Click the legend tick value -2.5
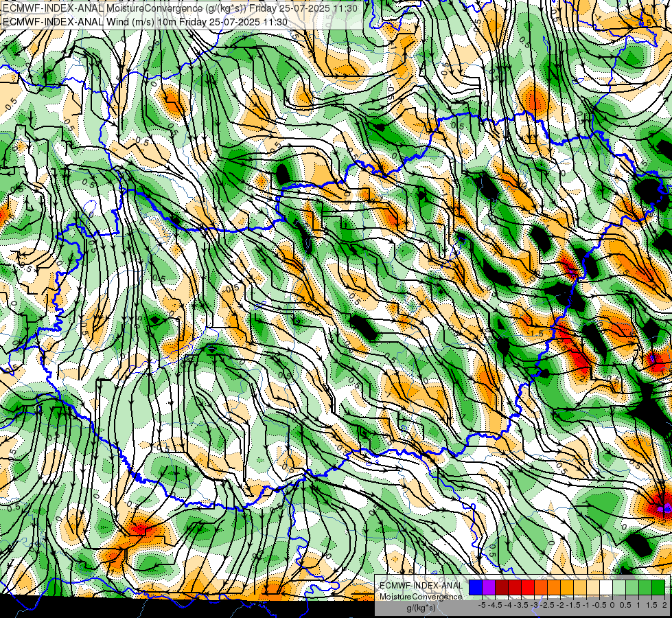 tap(548, 605)
